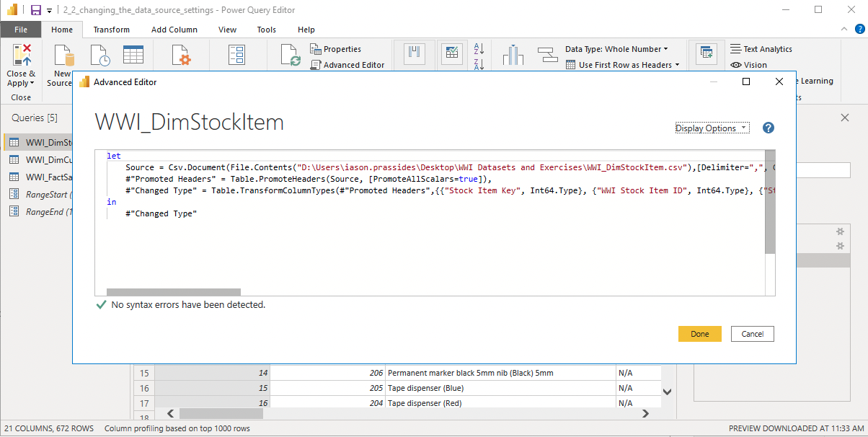The width and height of the screenshot is (868, 437).
Task: Switch to the View ribbon tab
Action: tap(228, 30)
